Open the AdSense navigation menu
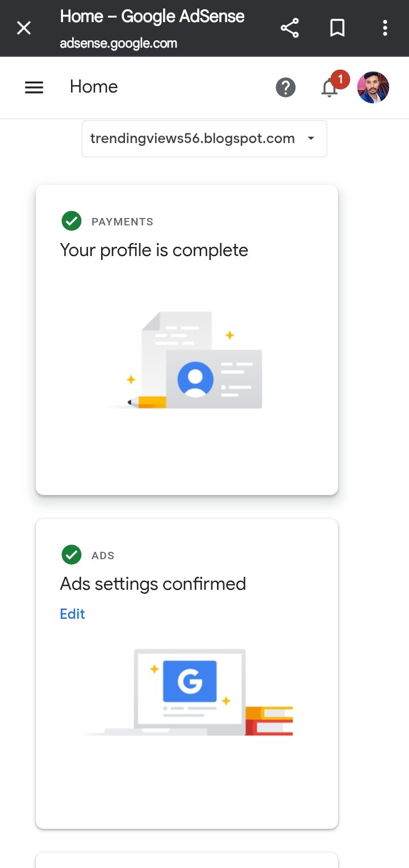This screenshot has width=409, height=868. pyautogui.click(x=34, y=87)
